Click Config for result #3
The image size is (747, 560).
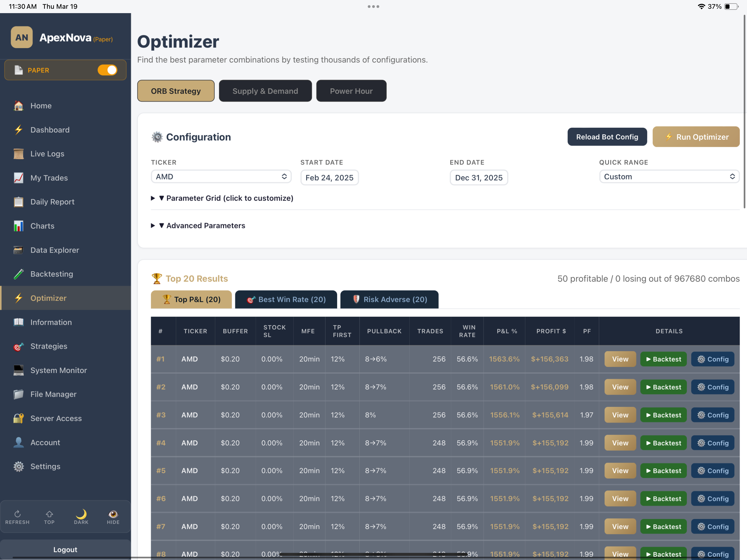713,415
